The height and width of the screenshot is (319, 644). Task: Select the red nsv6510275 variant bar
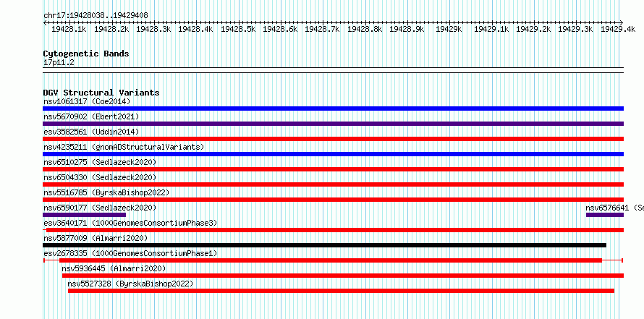point(333,169)
